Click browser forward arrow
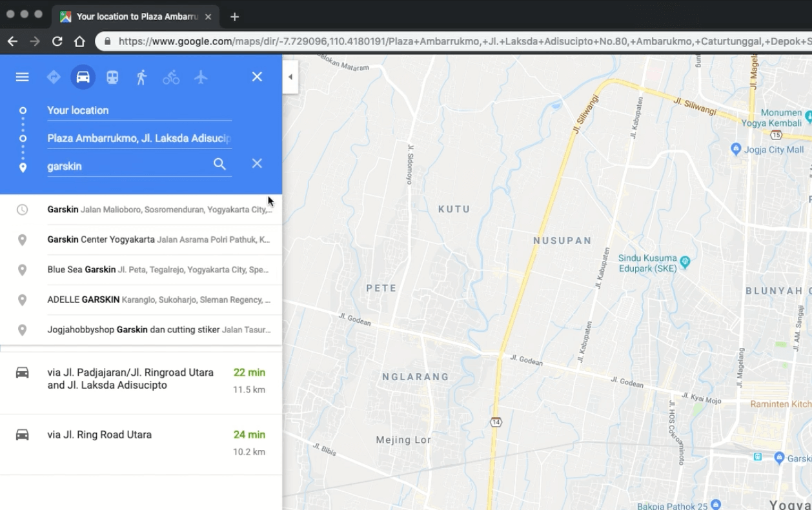 (35, 41)
